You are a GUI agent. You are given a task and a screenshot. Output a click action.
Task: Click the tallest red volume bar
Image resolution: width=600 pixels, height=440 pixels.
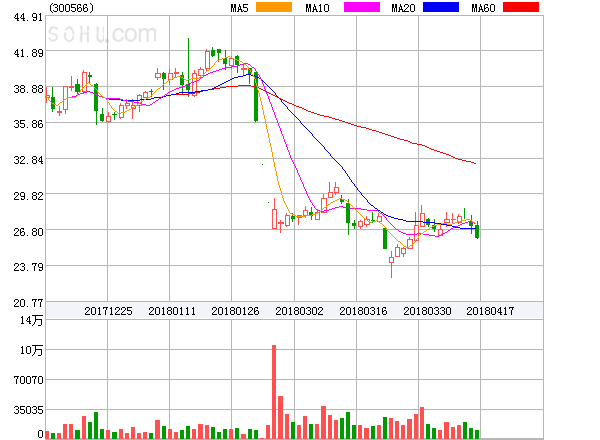point(274,392)
